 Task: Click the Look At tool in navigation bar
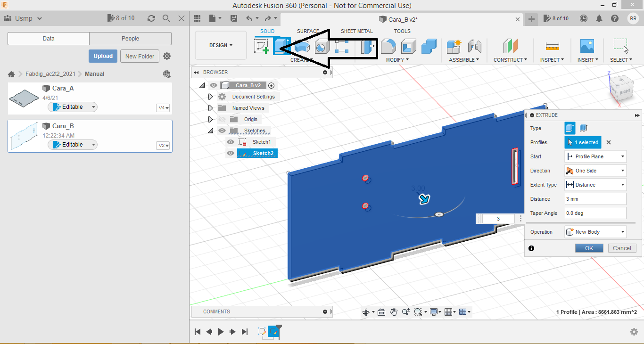(381, 312)
